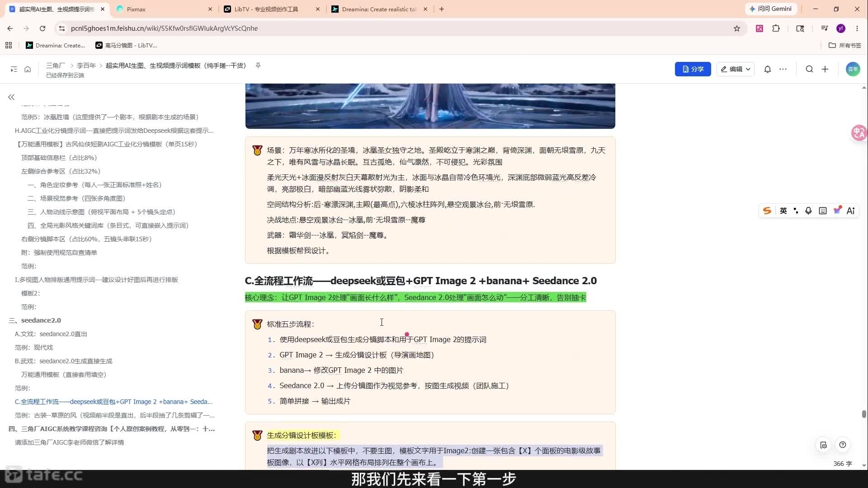
Task: Click list item 简单拼接 → 输出成片
Action: (x=315, y=401)
